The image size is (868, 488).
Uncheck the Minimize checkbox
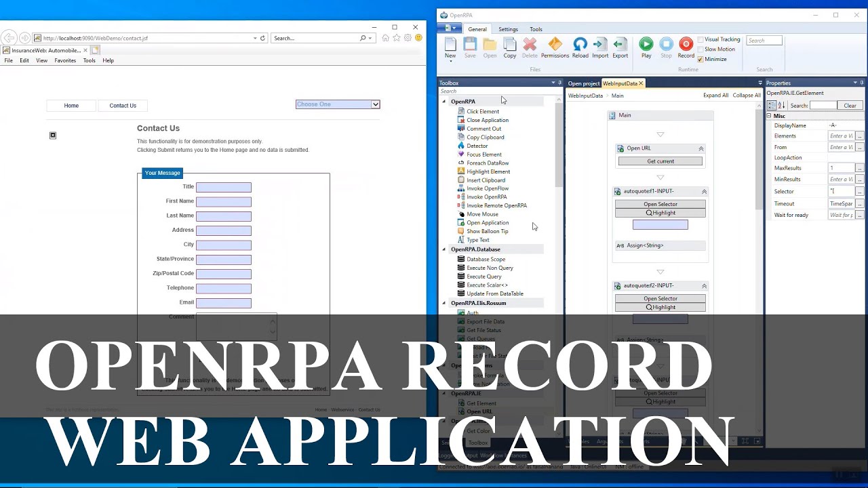tap(701, 59)
